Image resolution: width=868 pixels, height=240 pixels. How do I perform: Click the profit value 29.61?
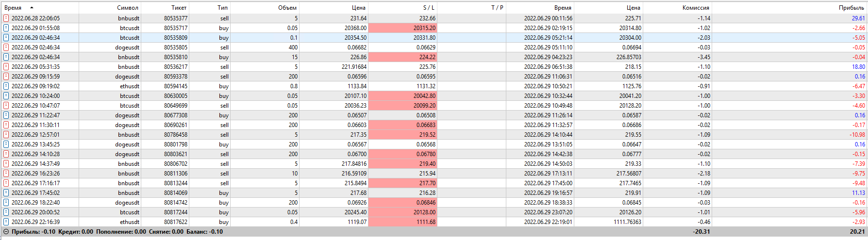tap(858, 18)
